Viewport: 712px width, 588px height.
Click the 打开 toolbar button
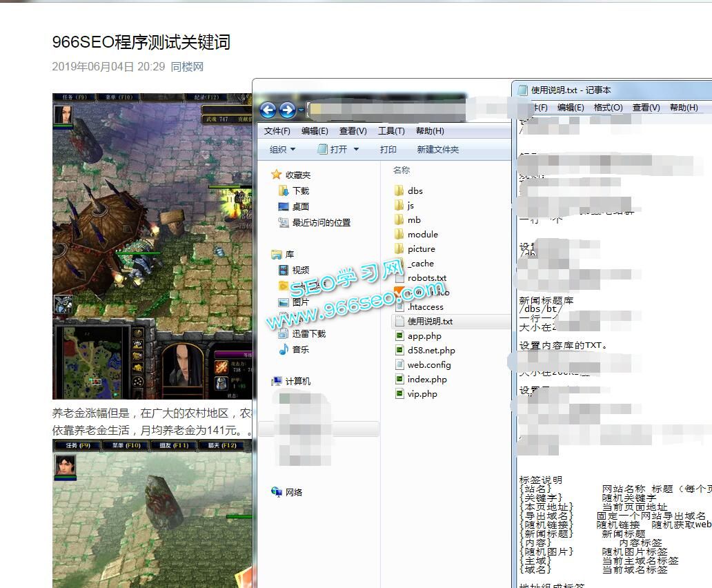coord(333,149)
